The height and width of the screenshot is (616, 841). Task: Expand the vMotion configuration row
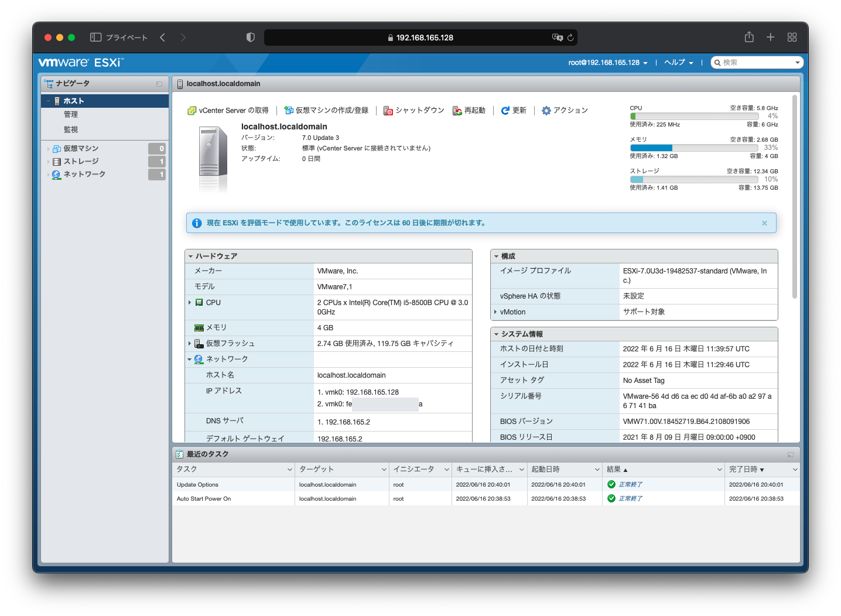click(x=495, y=312)
